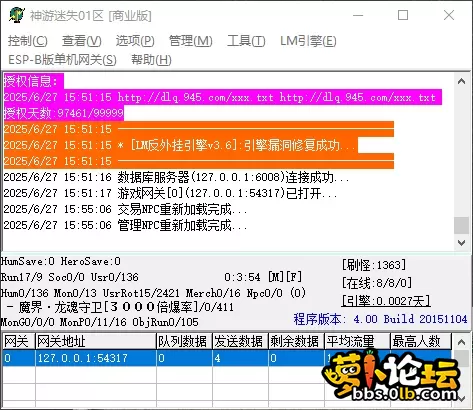Click the 队列数据 value 0 cell
Screen dimensions: 473x410
coord(184,358)
